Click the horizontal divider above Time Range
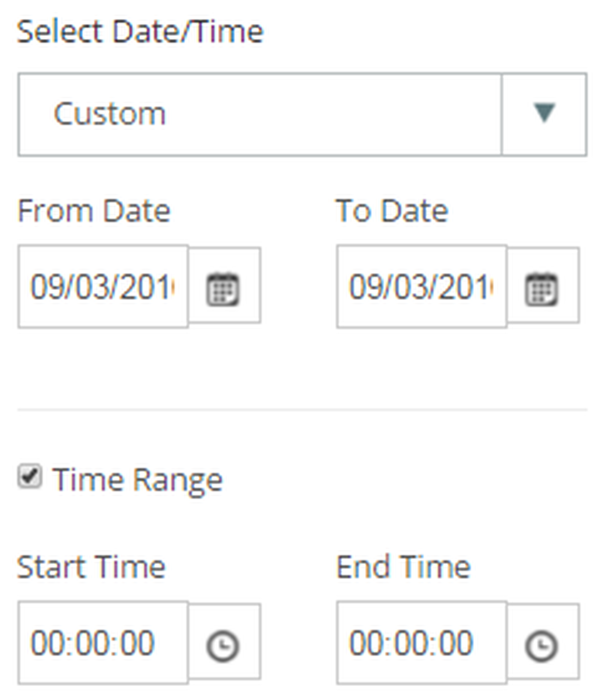Screen dimensions: 600x700 click(x=302, y=410)
